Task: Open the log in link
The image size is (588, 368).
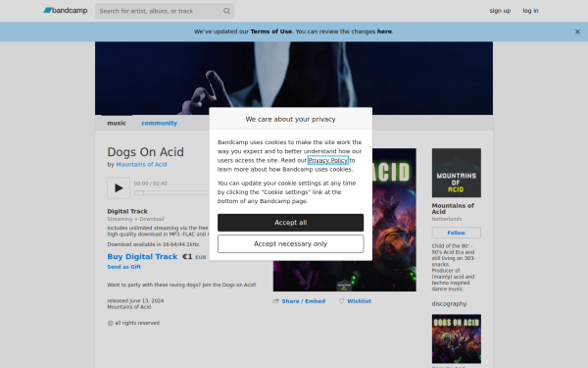Action: point(530,11)
